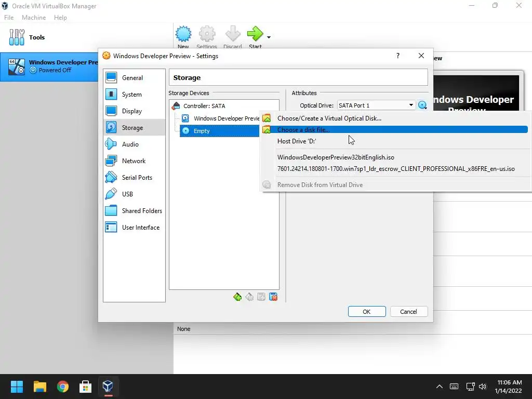Screen dimensions: 532x399
Task: Select the Storage settings category
Action: 134,128
